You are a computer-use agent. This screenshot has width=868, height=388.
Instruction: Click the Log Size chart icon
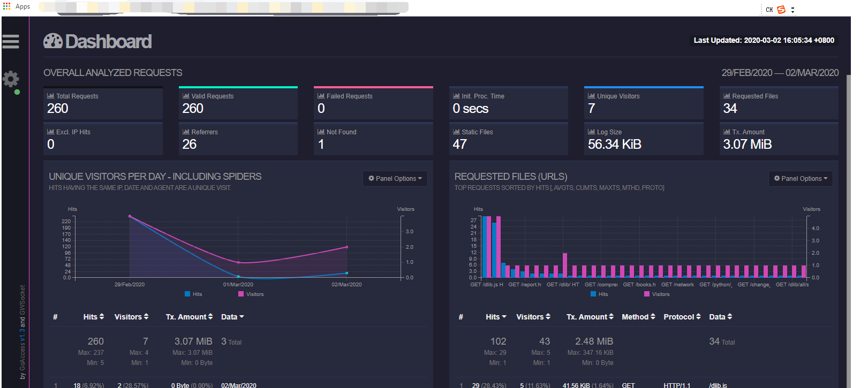pos(591,132)
